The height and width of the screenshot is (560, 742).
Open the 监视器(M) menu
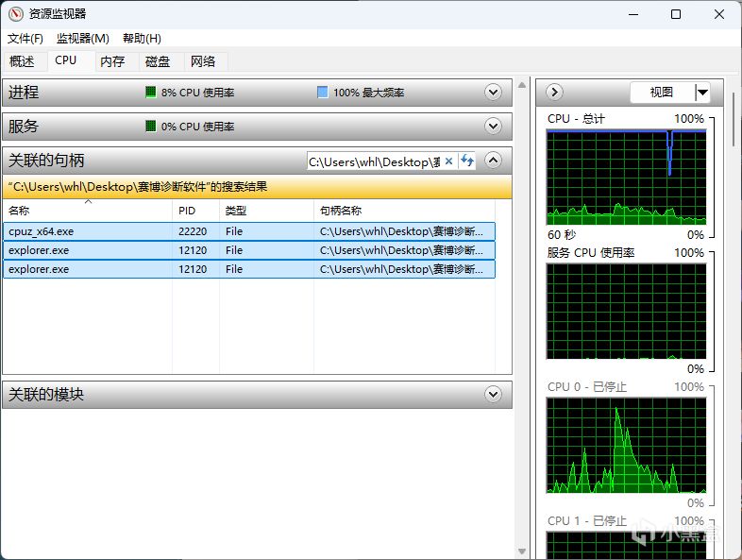click(83, 39)
